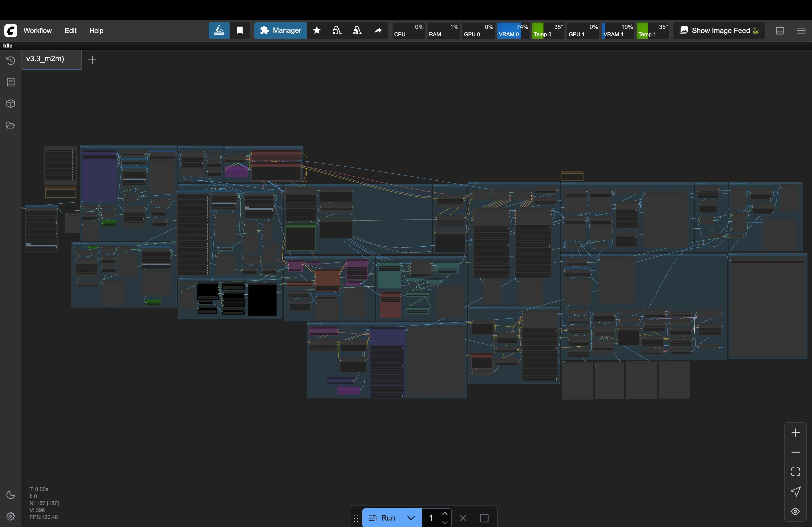Toggle dark theme moon icon
The width and height of the screenshot is (812, 527).
[10, 495]
